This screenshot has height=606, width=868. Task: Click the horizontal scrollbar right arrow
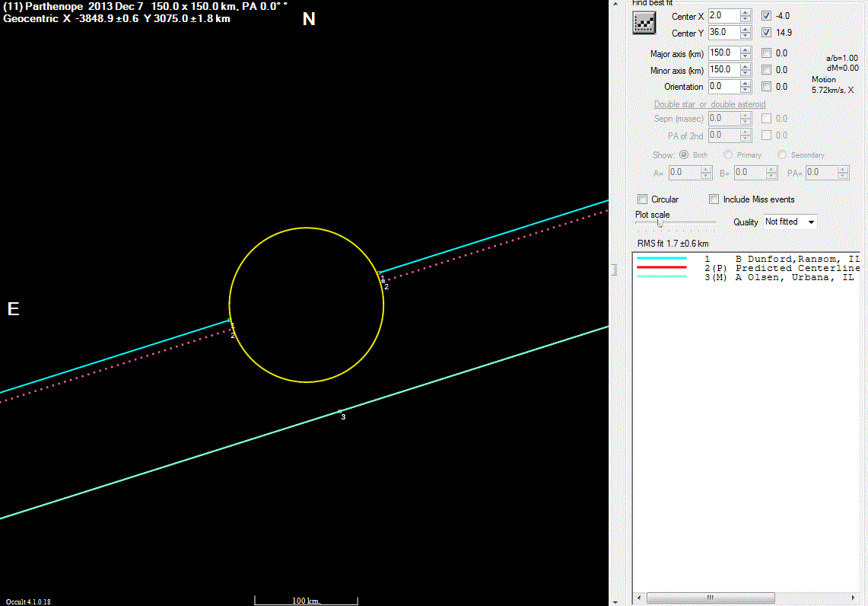coord(853,598)
